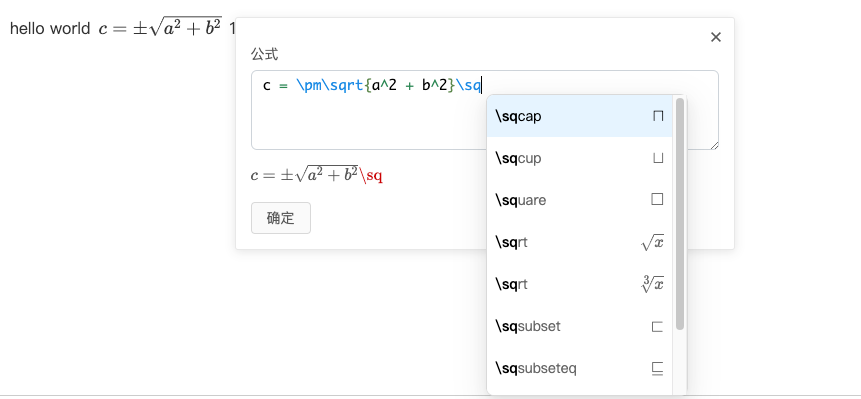Click the rendered formula preview with red \sq
The height and width of the screenshot is (399, 861).
tap(316, 175)
